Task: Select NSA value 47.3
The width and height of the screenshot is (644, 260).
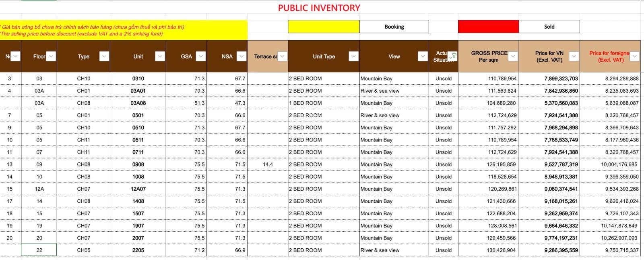Action: click(x=227, y=103)
